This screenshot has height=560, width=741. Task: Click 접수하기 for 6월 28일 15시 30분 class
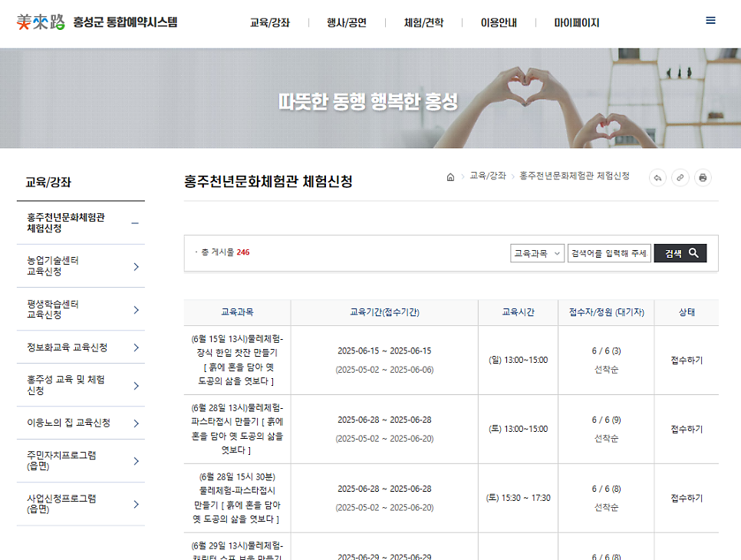click(687, 498)
